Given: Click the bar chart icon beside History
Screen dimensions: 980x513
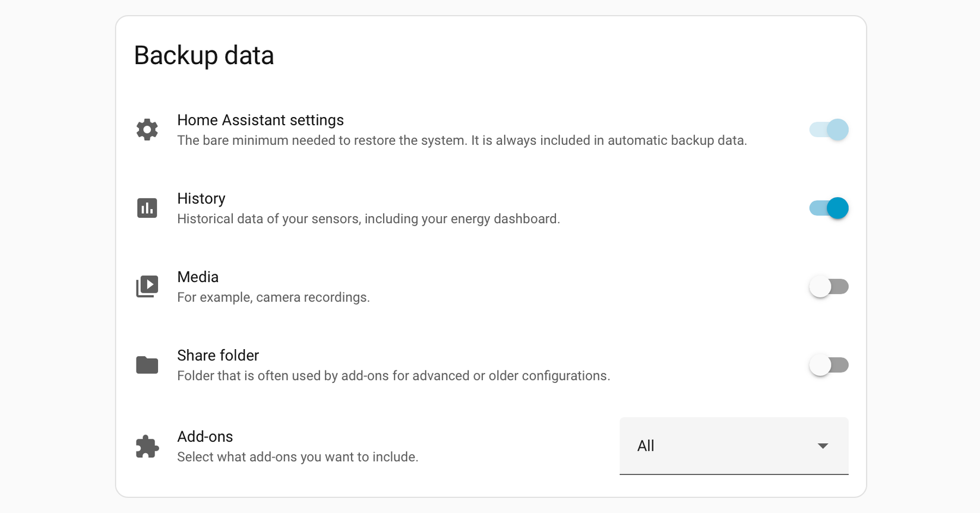Looking at the screenshot, I should pyautogui.click(x=147, y=208).
